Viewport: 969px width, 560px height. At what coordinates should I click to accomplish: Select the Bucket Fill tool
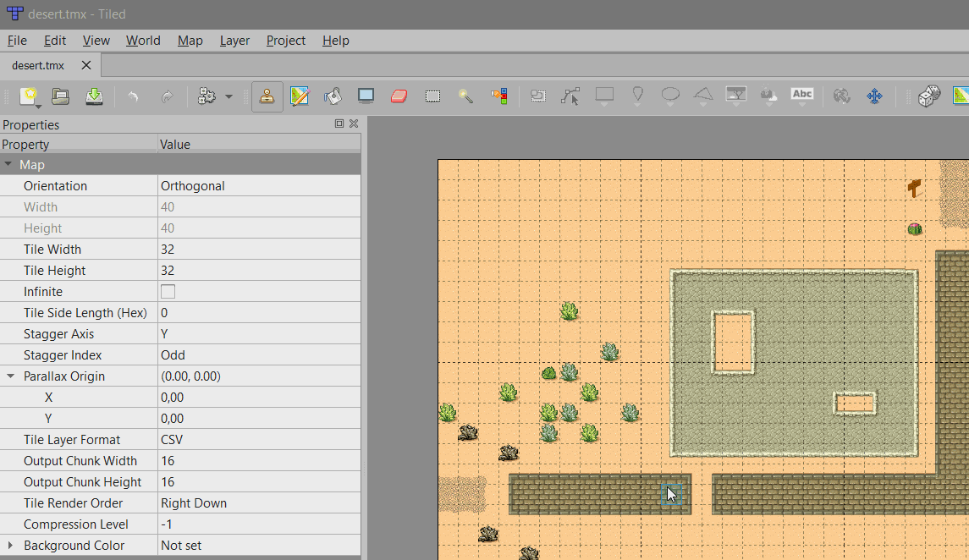point(333,96)
